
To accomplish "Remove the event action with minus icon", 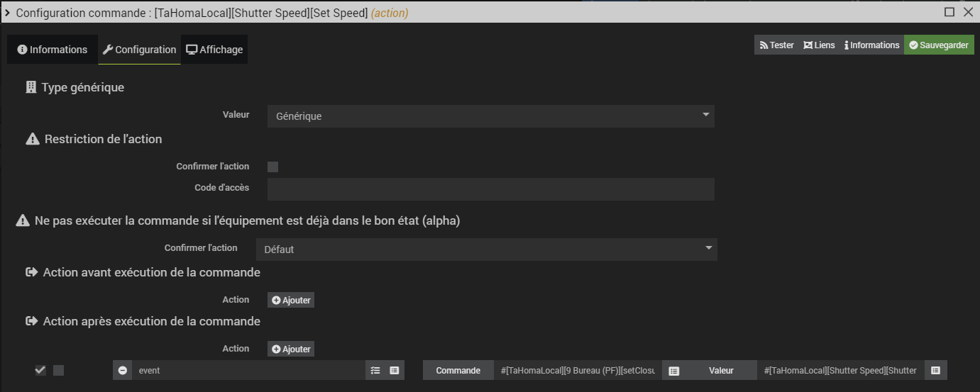I will 123,370.
